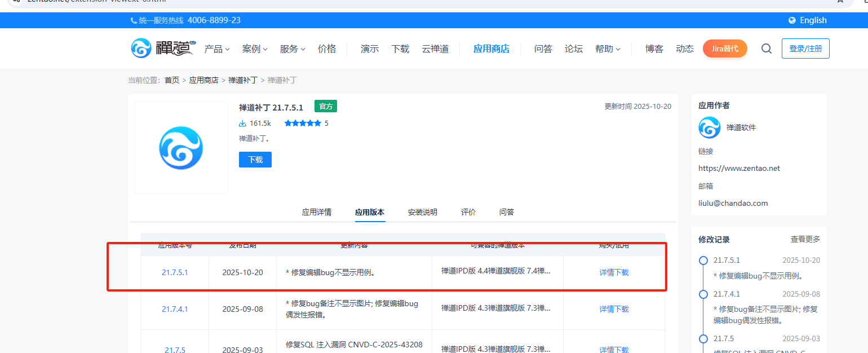Click the search magnifier icon

(766, 48)
